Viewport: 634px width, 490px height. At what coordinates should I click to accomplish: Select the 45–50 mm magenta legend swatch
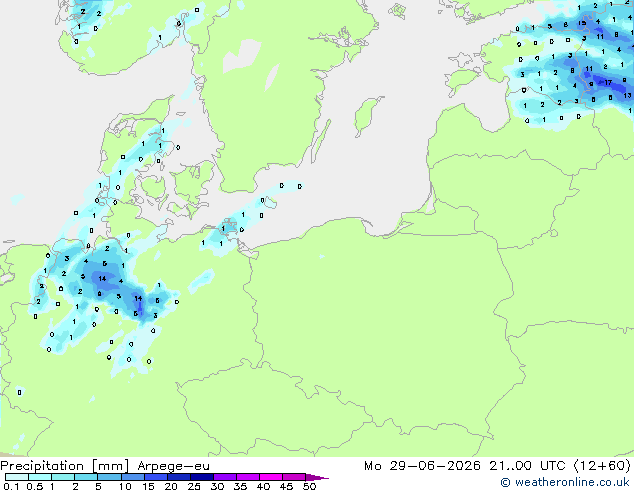294,477
